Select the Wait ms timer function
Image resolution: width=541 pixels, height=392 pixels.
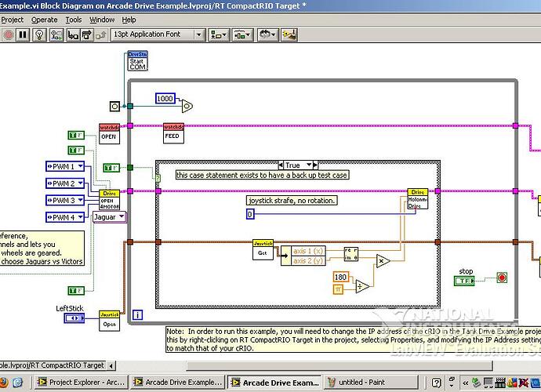click(x=187, y=106)
